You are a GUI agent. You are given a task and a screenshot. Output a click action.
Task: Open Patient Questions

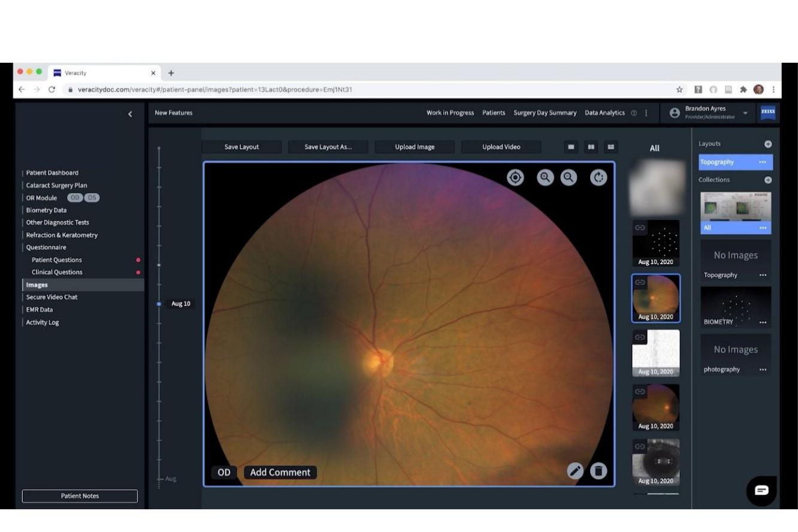coord(57,260)
